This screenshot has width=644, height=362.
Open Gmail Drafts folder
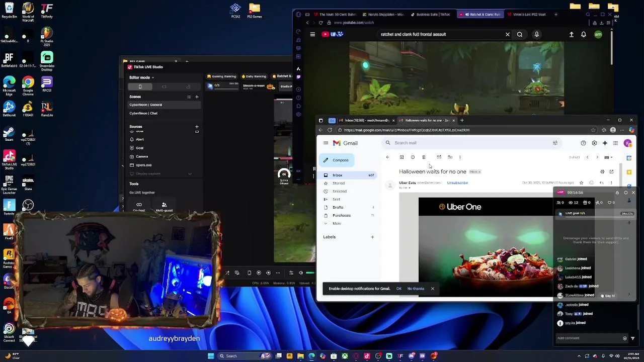point(347,208)
